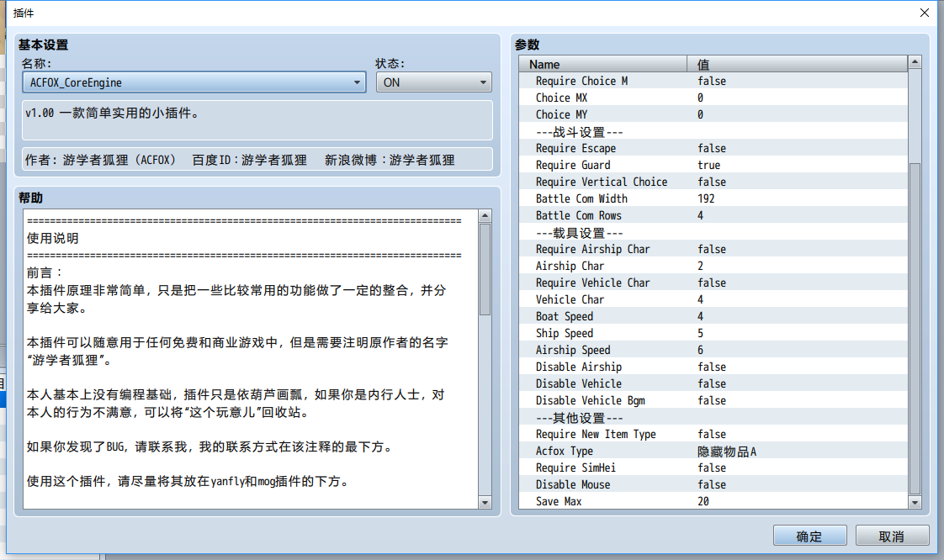The height and width of the screenshot is (560, 944).
Task: Select the Battle Com Width row
Action: [713, 198]
